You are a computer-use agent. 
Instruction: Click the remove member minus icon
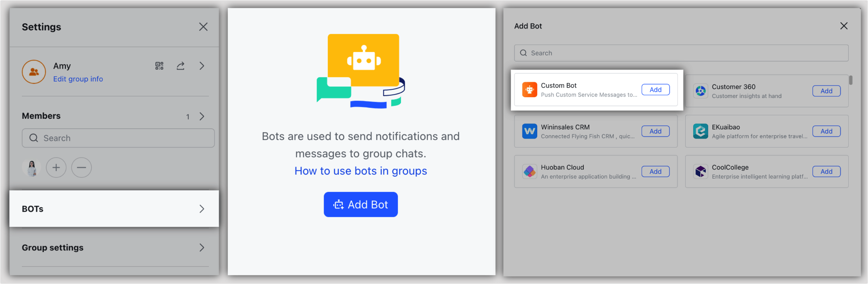pyautogui.click(x=81, y=168)
